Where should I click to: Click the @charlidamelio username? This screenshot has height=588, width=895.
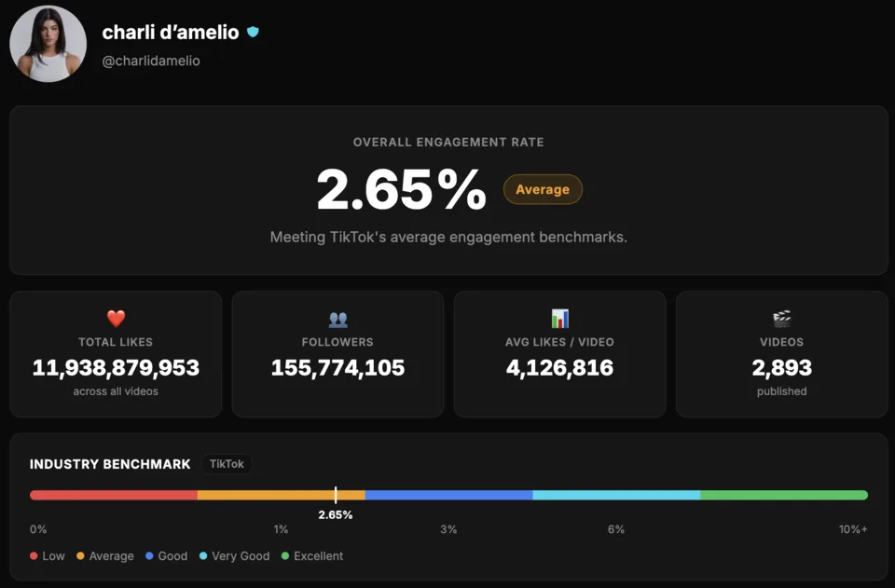[x=153, y=61]
